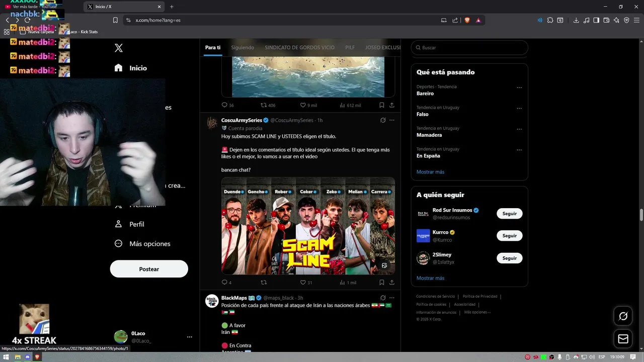
Task: Switch to the Para ti tab
Action: pos(213,47)
